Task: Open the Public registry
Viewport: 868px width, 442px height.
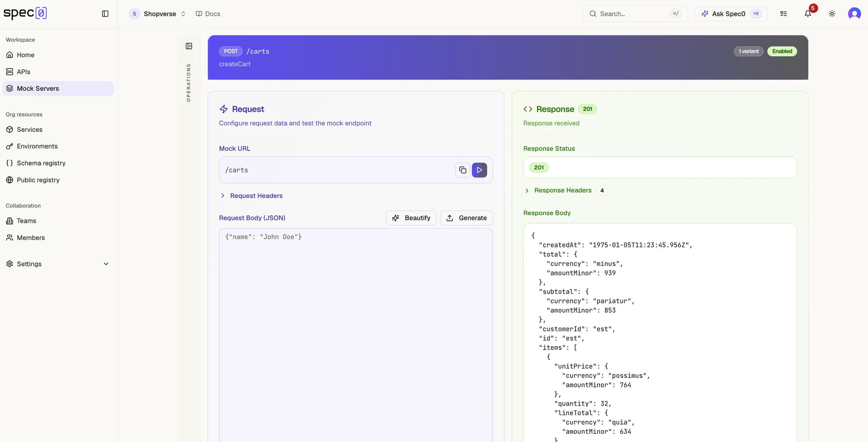Action: (58, 180)
